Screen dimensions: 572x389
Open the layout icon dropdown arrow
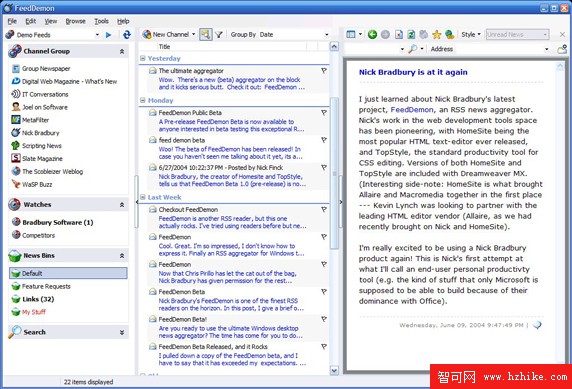360,35
